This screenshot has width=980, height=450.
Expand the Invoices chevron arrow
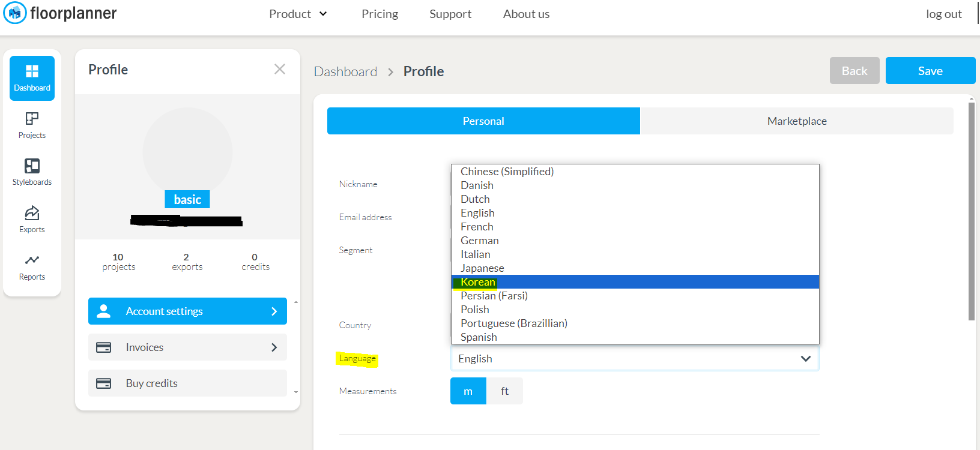(274, 347)
